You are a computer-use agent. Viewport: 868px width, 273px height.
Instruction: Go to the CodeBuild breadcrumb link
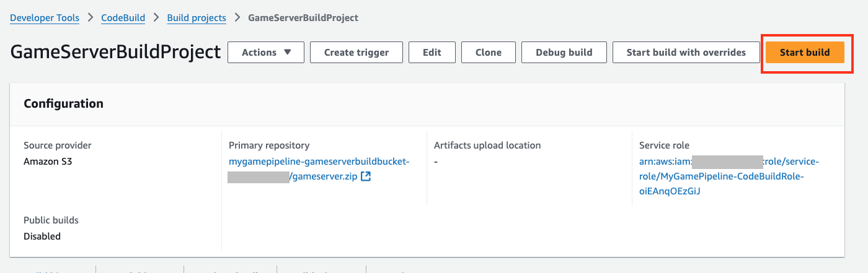point(123,18)
